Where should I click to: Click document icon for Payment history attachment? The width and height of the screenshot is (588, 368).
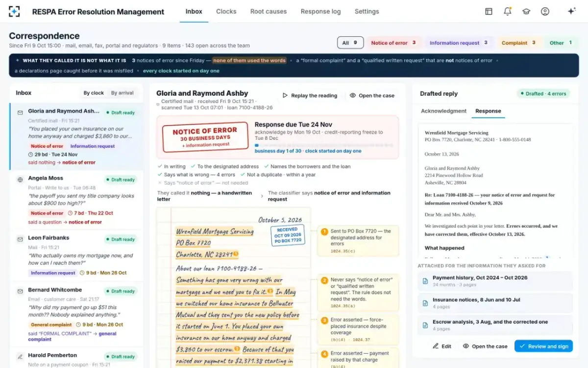(x=425, y=281)
